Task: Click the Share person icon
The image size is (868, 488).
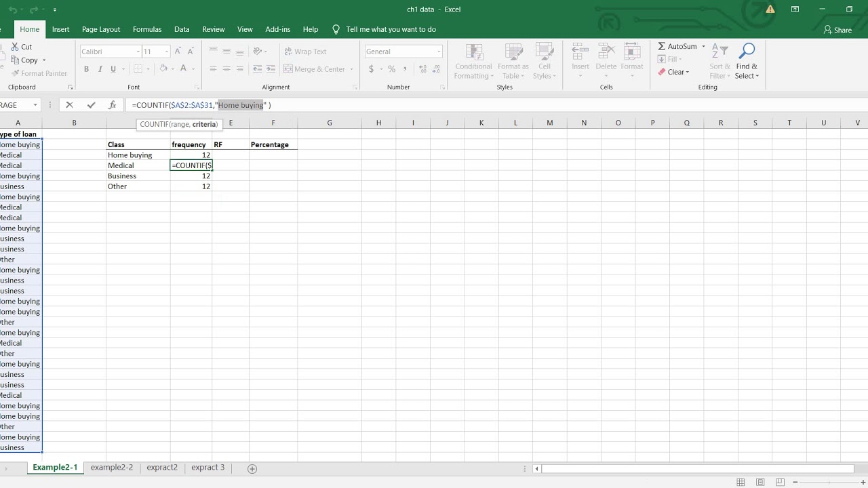Action: (x=827, y=30)
